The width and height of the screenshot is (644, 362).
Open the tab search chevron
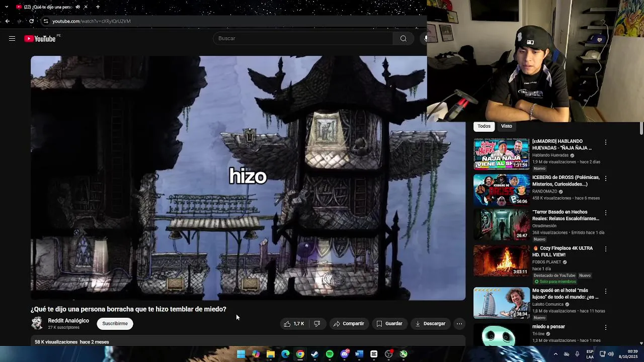(x=6, y=7)
